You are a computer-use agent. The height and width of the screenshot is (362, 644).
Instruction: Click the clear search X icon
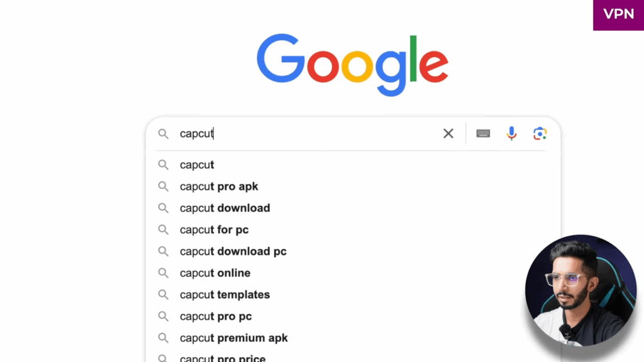448,133
